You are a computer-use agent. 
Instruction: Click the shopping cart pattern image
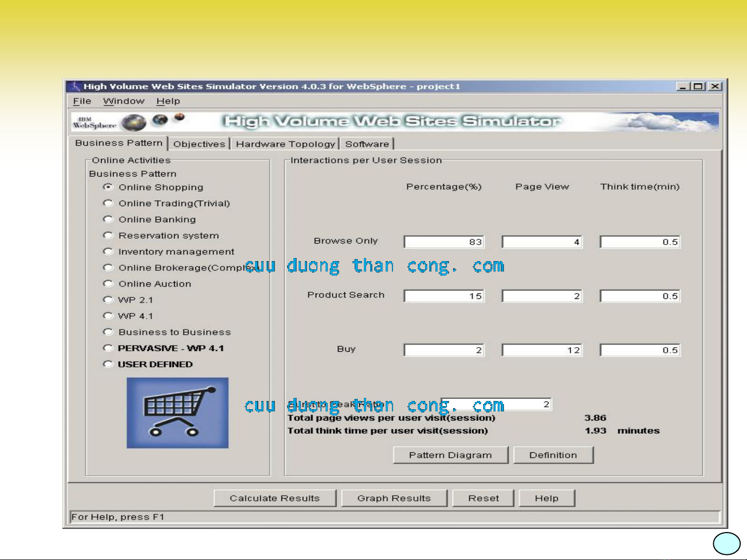point(177,413)
